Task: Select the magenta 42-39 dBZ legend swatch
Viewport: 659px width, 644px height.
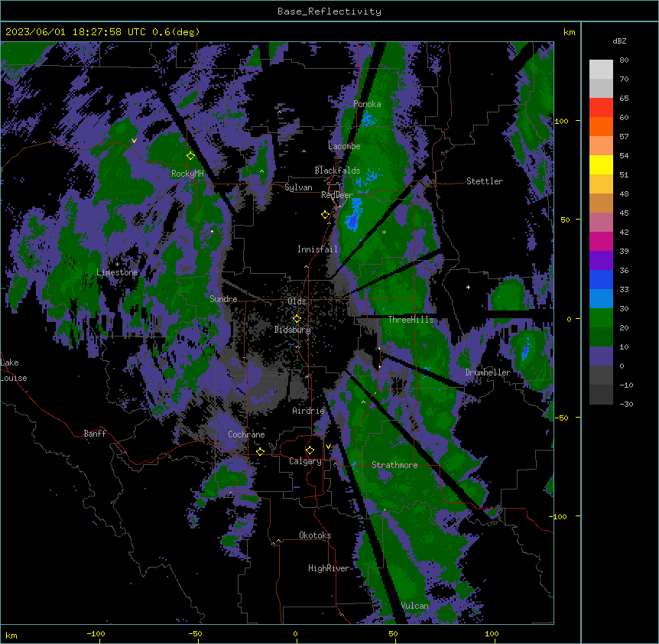Action: tap(601, 241)
